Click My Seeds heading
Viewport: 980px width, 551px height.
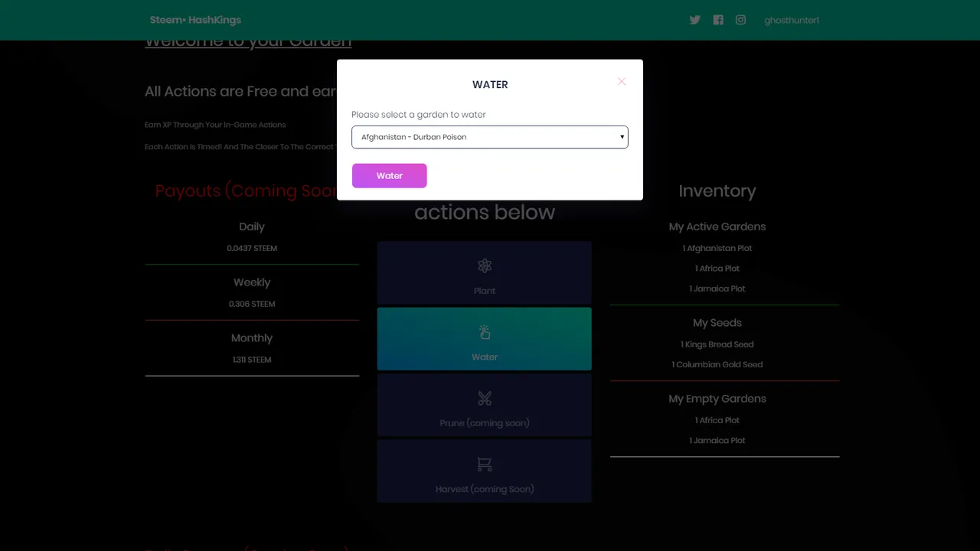click(717, 323)
